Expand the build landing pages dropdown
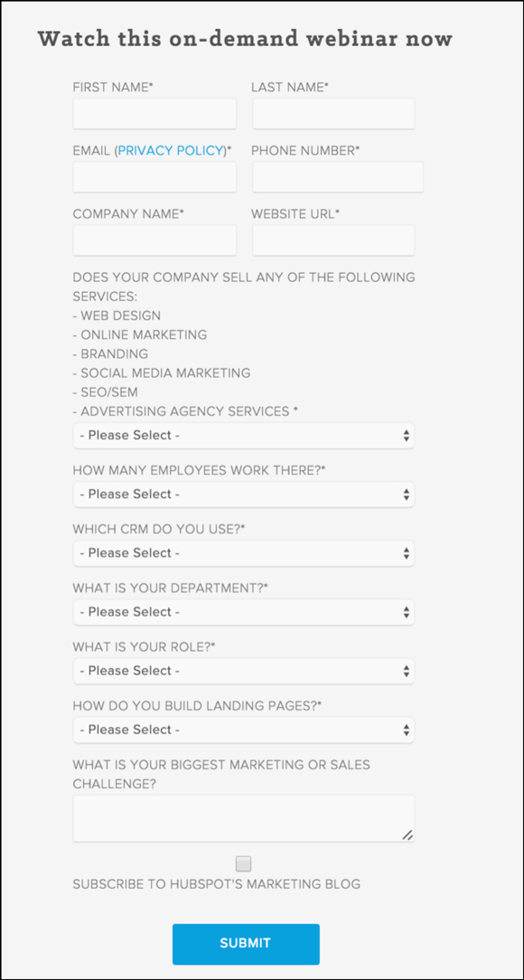 244,730
